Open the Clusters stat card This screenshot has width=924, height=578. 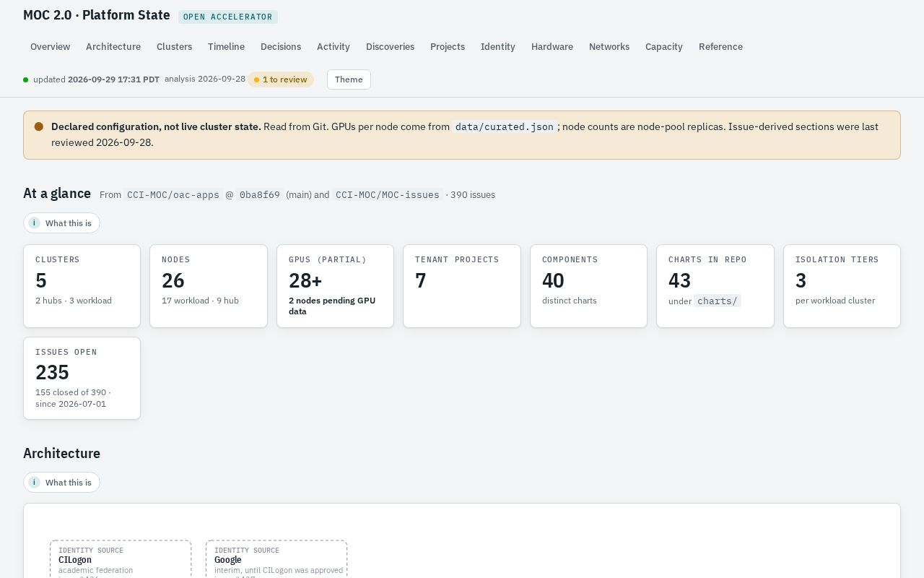(x=82, y=286)
